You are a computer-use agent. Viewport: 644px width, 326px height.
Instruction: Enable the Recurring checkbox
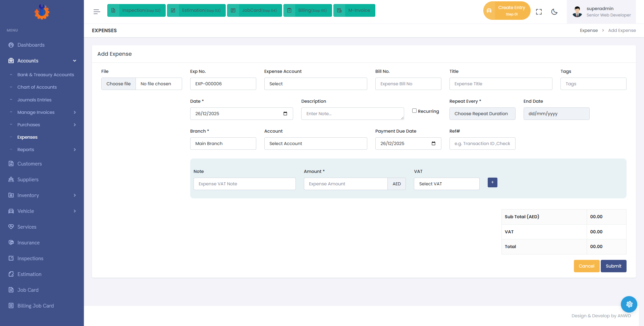414,111
